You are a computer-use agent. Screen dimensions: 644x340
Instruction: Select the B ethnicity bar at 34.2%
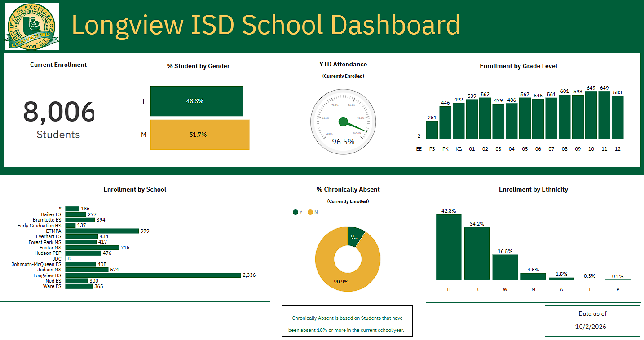tap(477, 254)
